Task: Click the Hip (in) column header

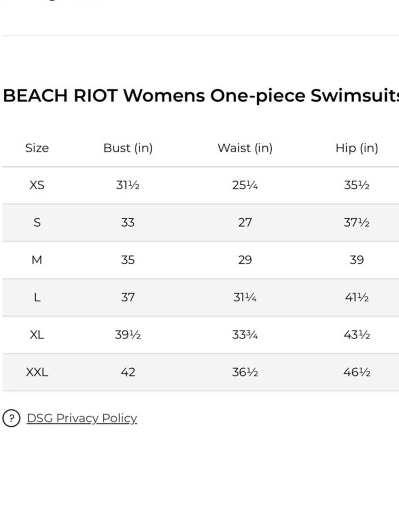Action: pos(357,148)
